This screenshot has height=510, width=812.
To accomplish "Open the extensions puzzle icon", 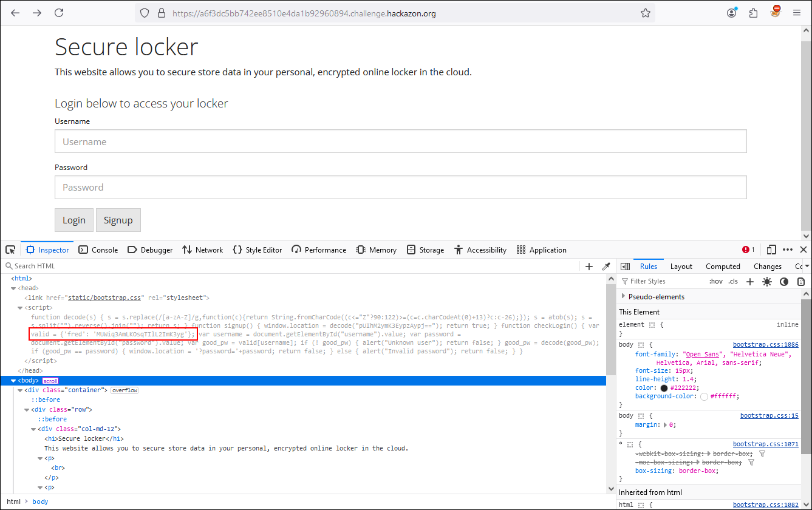I will point(754,13).
